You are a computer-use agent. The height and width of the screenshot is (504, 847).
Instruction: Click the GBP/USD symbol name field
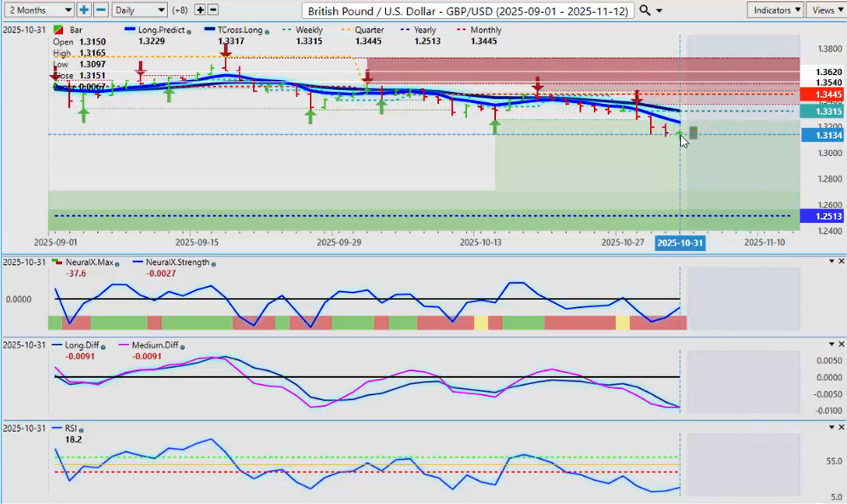point(468,10)
